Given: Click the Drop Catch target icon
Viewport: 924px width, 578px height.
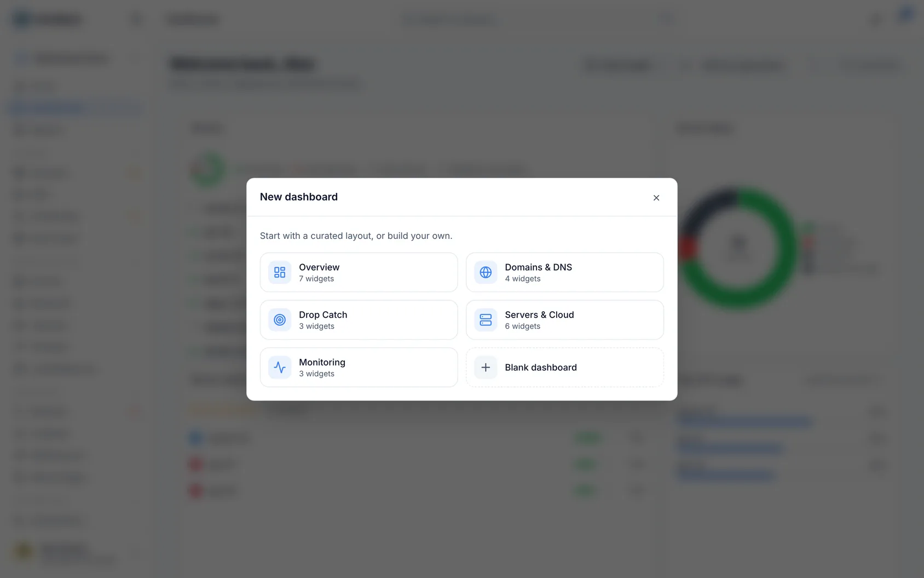Looking at the screenshot, I should pyautogui.click(x=280, y=320).
